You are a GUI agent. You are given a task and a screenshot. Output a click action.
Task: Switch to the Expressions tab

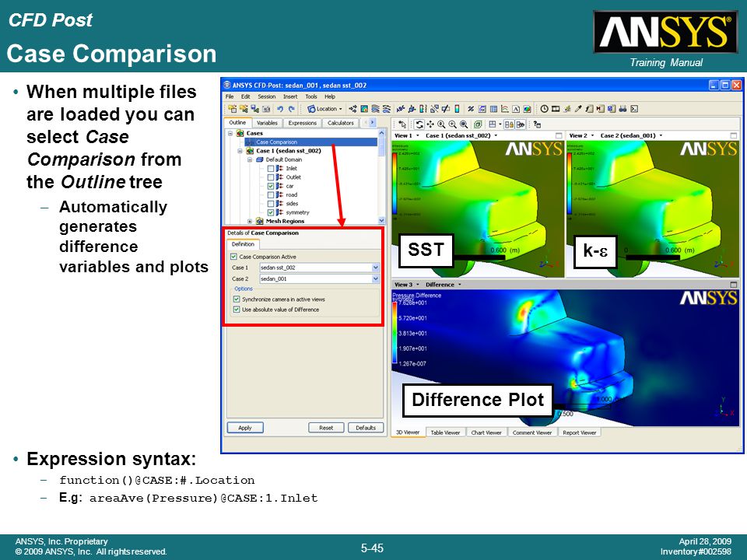point(302,123)
